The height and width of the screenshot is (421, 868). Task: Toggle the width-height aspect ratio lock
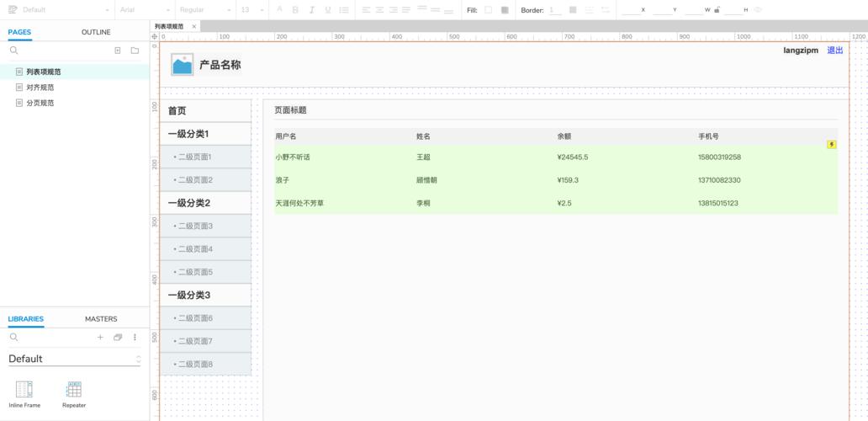pos(717,10)
